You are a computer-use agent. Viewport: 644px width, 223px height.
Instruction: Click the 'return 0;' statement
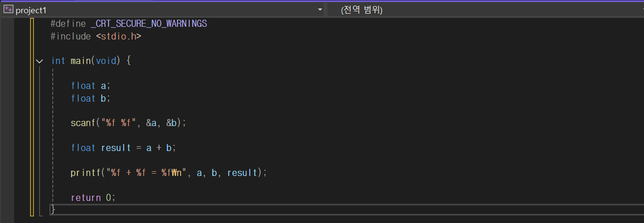pyautogui.click(x=93, y=198)
